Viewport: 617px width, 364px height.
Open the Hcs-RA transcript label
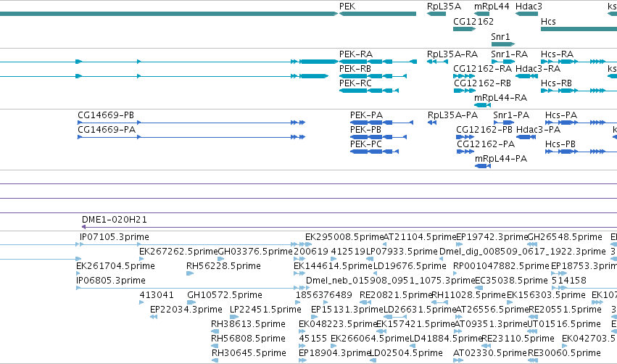point(557,54)
